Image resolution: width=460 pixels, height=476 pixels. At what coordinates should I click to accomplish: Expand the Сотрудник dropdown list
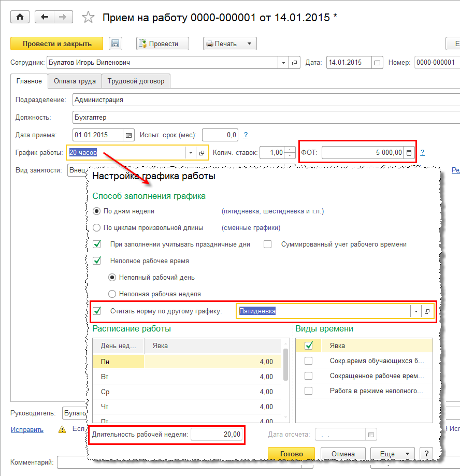[283, 63]
